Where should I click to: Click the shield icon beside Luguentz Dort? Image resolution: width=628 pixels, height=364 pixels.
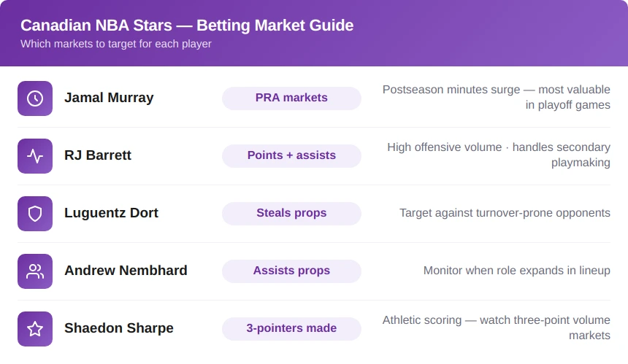[35, 214]
